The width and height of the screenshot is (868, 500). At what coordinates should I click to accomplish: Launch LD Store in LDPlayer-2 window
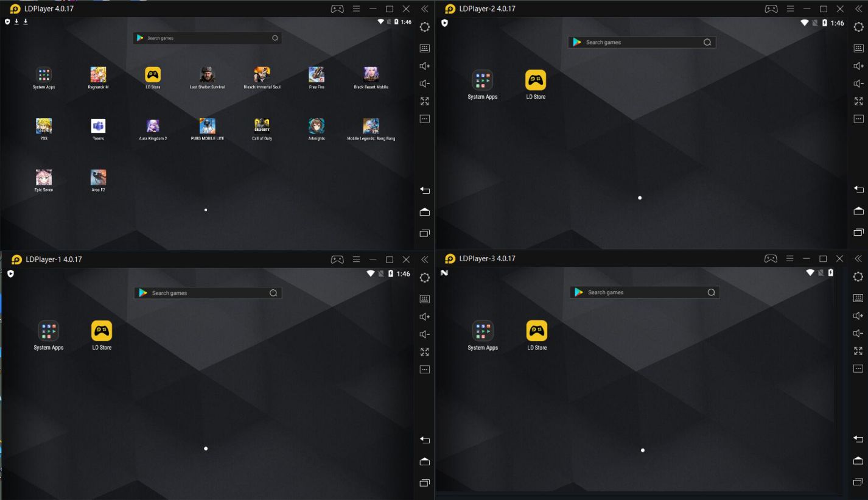coord(536,80)
